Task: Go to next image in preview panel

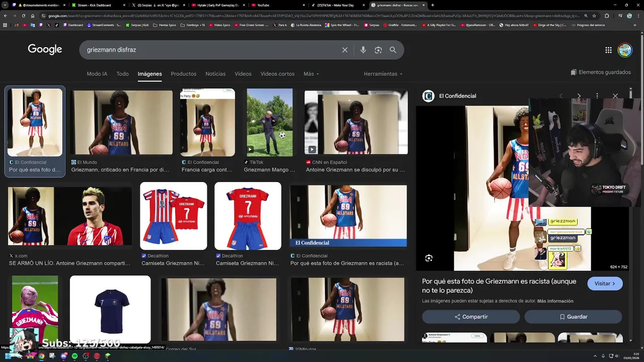Action: pos(579,96)
